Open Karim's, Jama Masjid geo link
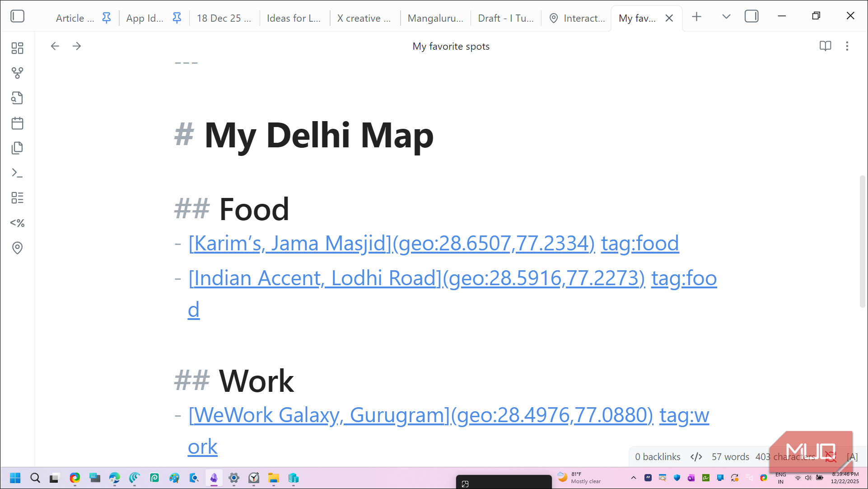 392,243
